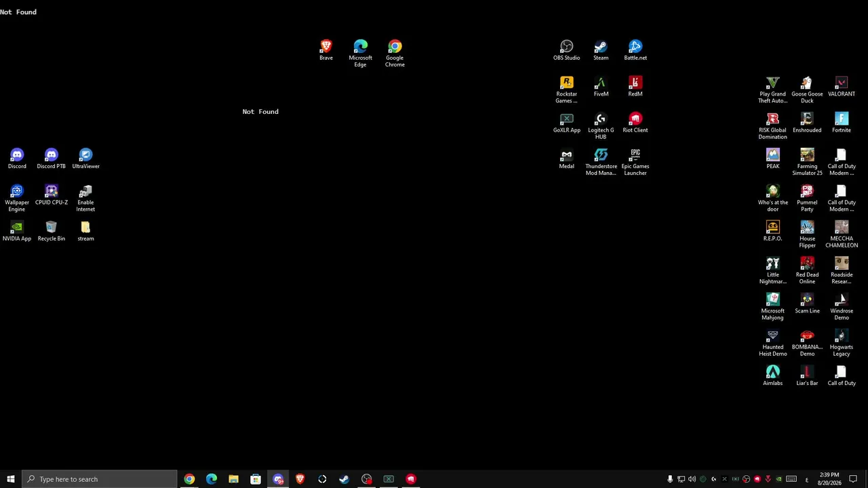Select the Roadside Research icon
Viewport: 868px width, 488px height.
[842, 270]
